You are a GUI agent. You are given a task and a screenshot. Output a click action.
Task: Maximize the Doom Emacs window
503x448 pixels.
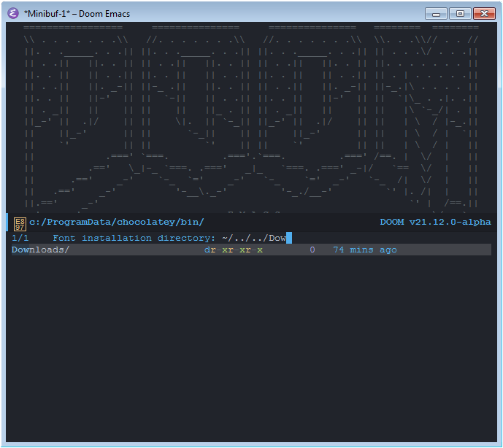460,14
